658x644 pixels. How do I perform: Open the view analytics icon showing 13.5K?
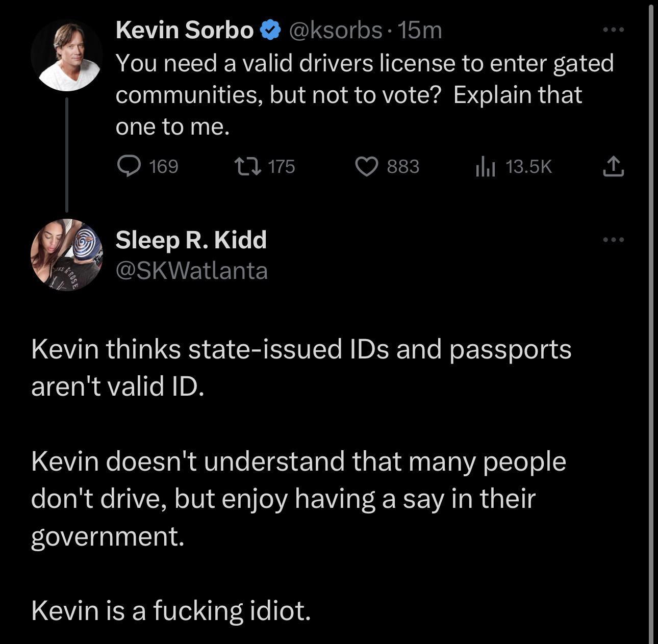[x=487, y=166]
